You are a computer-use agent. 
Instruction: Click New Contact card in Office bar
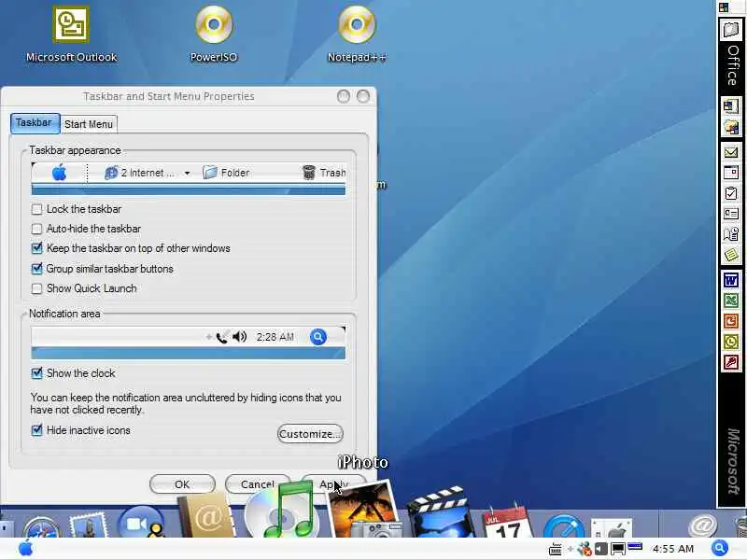(731, 214)
